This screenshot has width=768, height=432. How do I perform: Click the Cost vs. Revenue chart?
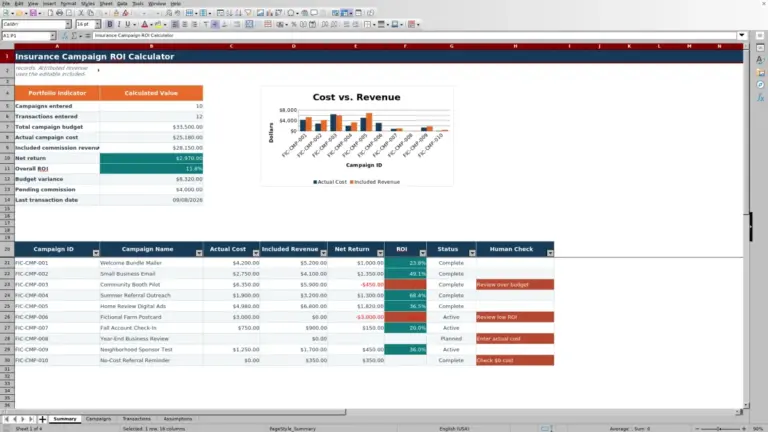click(357, 136)
